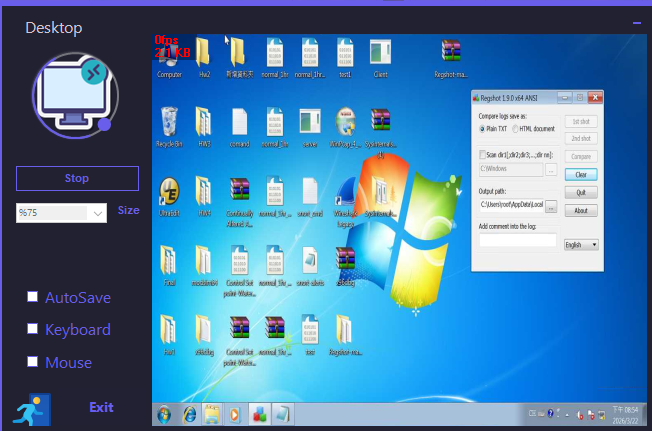Enable the AutoSave checkbox

tap(33, 297)
